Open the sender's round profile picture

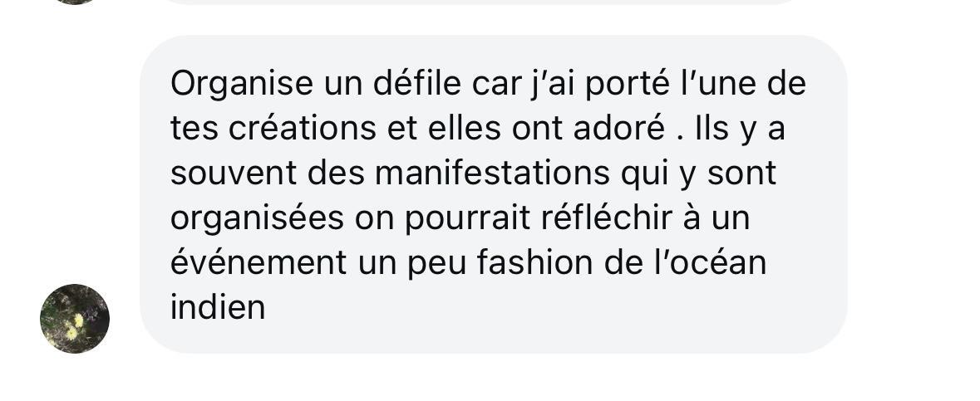(x=75, y=319)
